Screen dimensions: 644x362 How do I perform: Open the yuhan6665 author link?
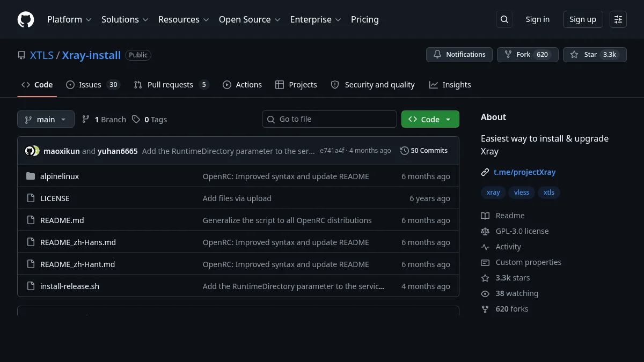coord(118,151)
